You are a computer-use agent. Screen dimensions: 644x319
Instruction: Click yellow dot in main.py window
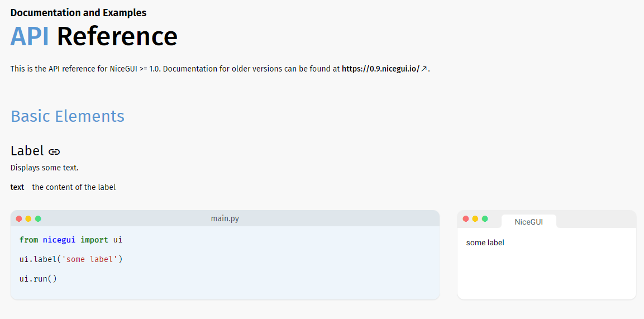(28, 218)
